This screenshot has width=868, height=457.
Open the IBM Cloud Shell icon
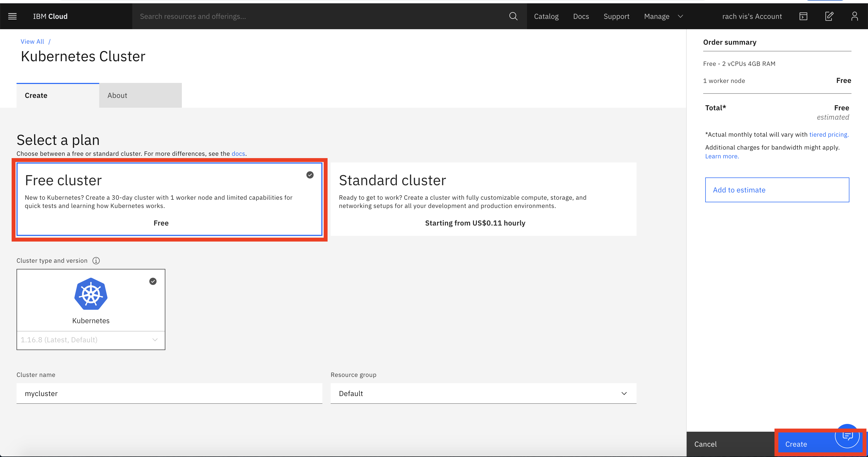(x=803, y=16)
